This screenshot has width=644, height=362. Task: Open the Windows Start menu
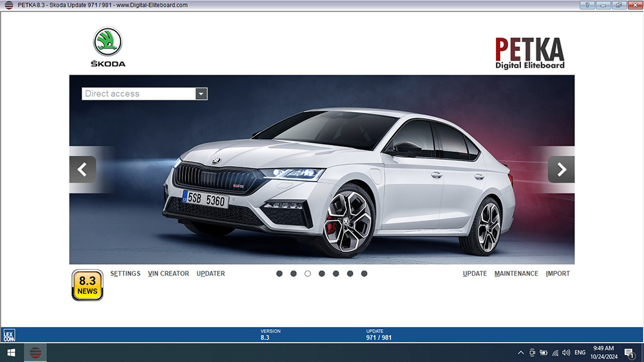click(x=12, y=352)
